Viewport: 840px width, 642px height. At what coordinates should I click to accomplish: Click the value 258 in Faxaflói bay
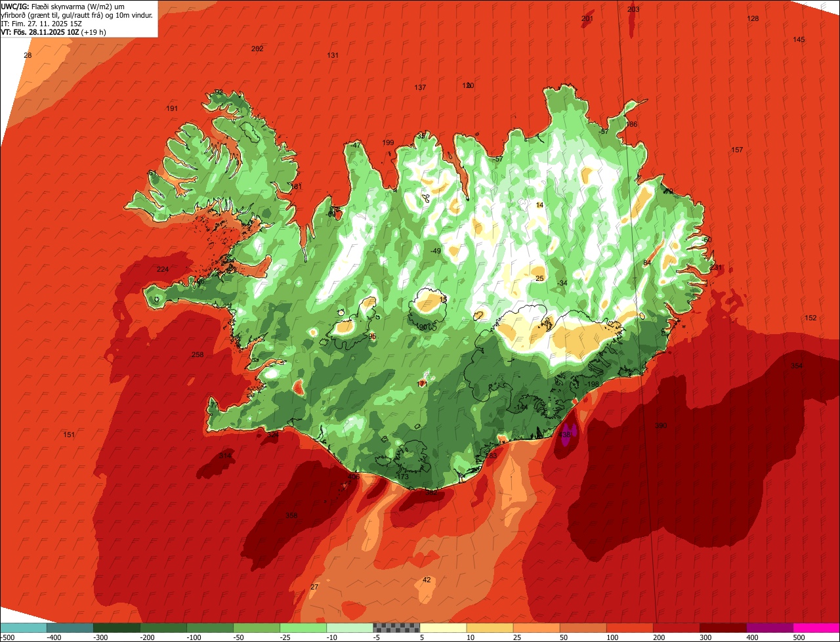click(x=198, y=355)
